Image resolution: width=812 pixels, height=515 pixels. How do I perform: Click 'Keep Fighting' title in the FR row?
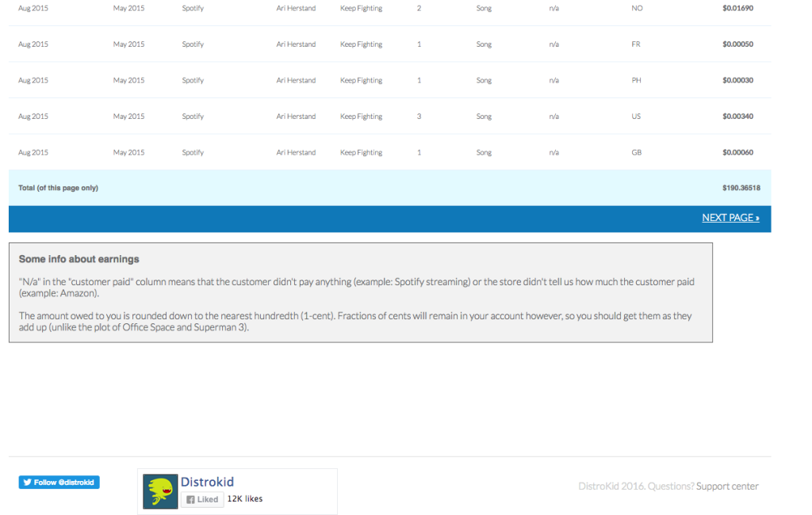pos(361,44)
